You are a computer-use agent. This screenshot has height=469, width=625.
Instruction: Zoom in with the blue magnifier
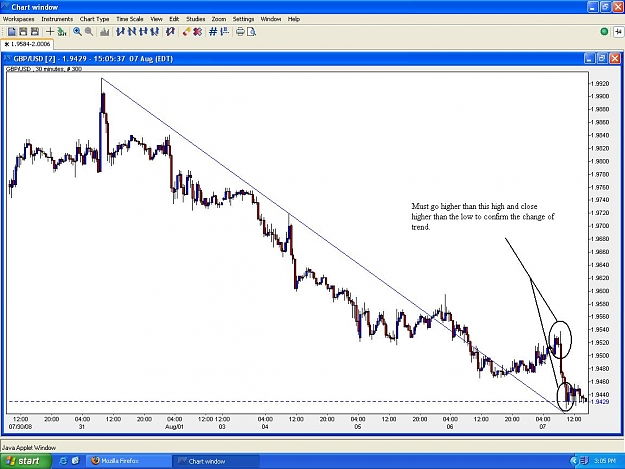(x=77, y=32)
